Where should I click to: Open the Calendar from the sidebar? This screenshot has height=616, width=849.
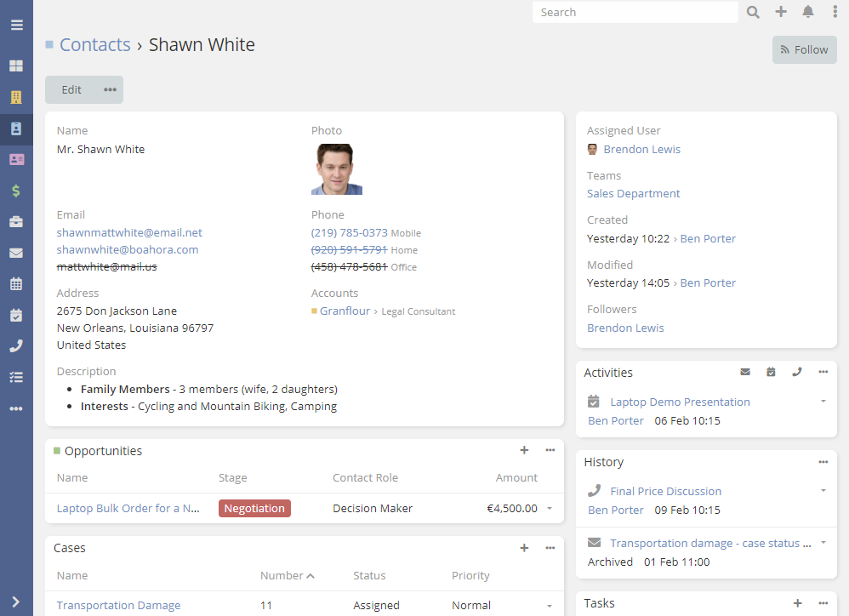pos(15,283)
